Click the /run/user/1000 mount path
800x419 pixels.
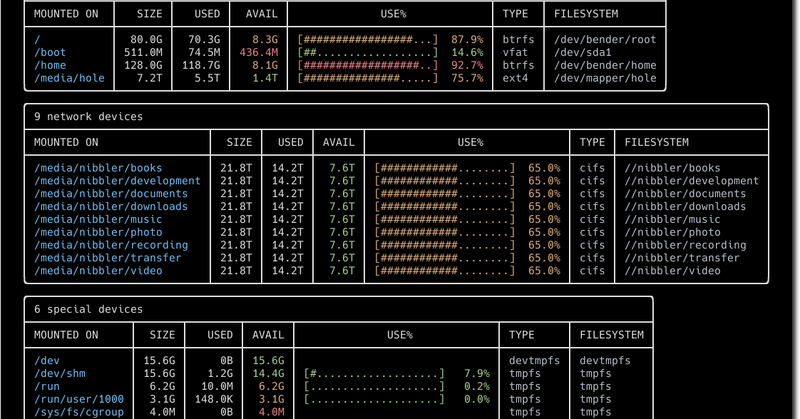tap(79, 399)
